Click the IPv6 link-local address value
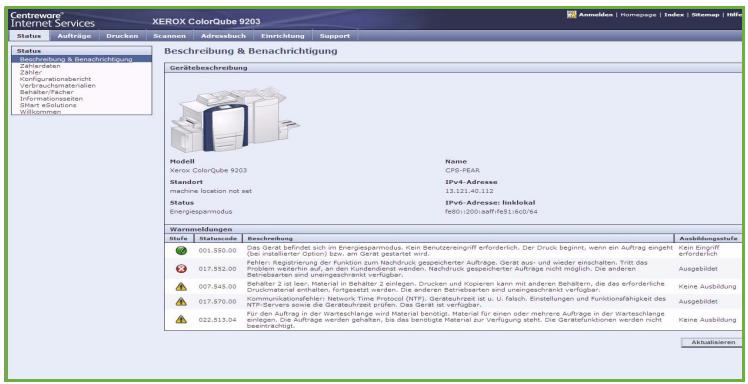This screenshot has height=384, width=748. (x=491, y=211)
